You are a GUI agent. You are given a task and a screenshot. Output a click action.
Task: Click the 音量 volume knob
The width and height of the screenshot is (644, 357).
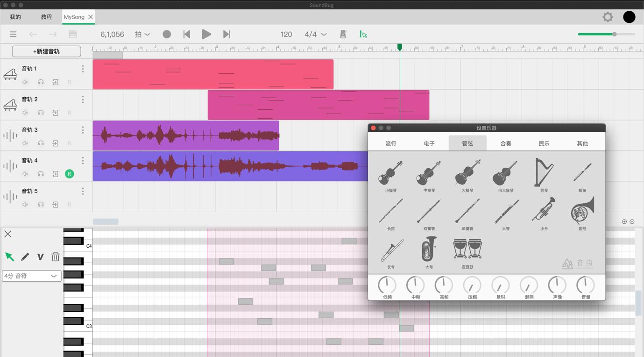[586, 285]
